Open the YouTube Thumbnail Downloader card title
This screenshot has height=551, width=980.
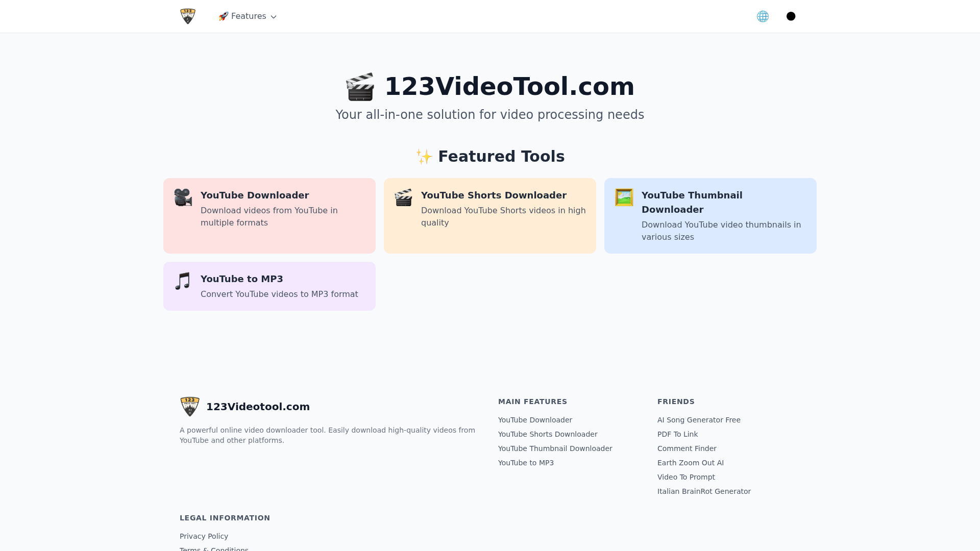(692, 202)
